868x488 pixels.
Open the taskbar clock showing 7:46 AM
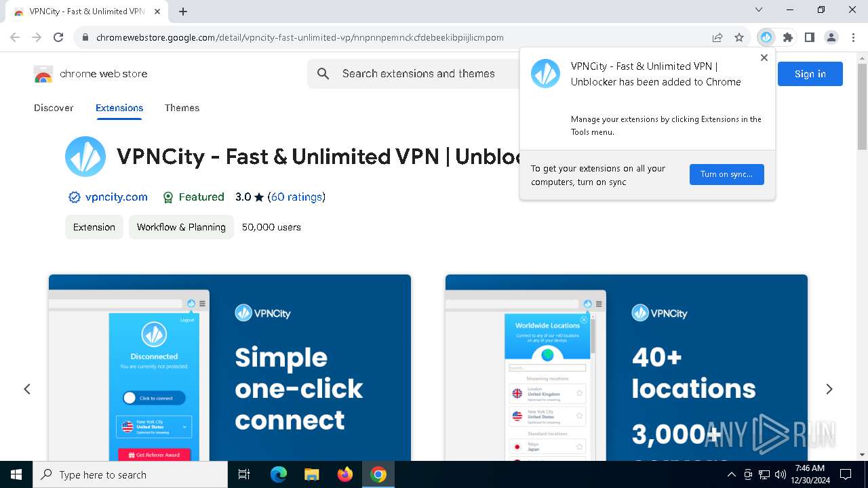tap(810, 474)
